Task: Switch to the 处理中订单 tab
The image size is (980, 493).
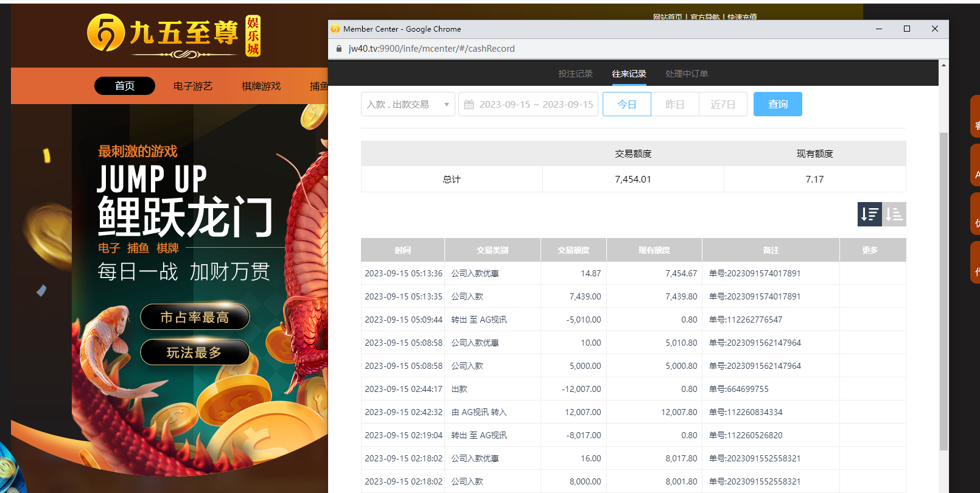Action: point(686,74)
